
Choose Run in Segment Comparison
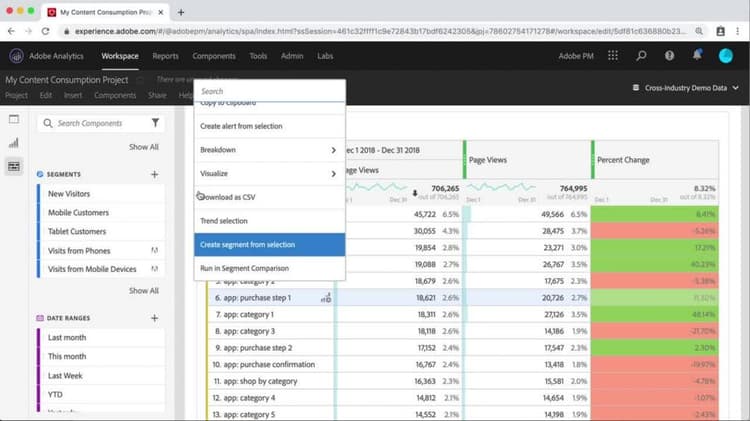pos(269,268)
